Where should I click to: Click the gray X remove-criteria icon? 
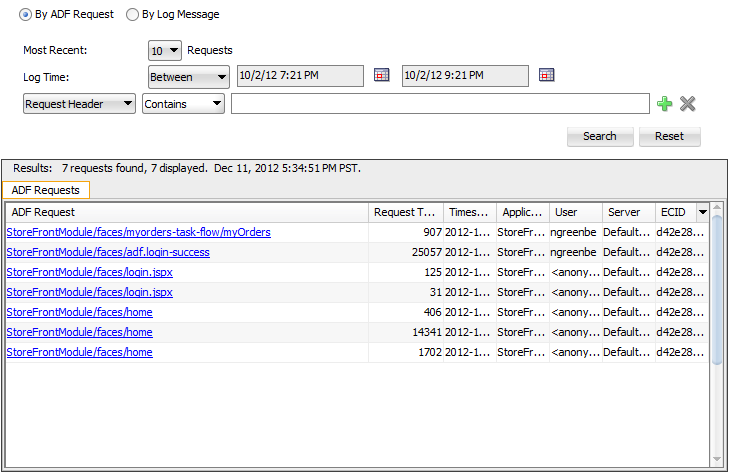pos(687,104)
